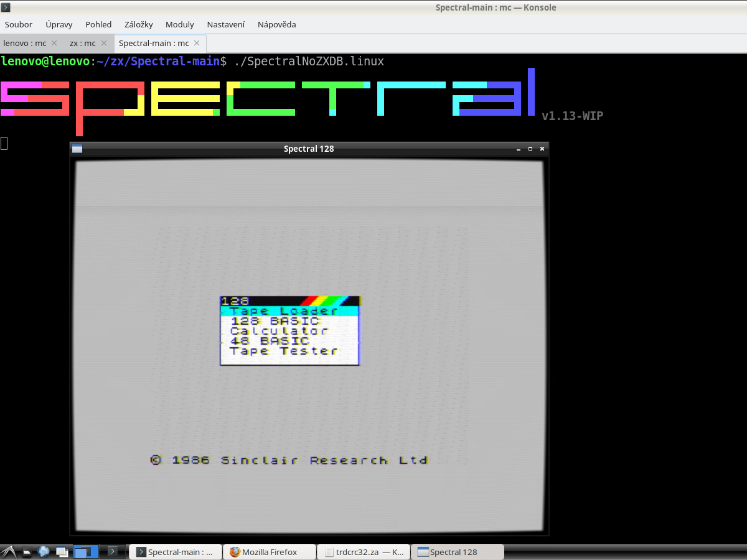Close the Spectral-main : mc tab
The image size is (747, 560).
tap(197, 44)
